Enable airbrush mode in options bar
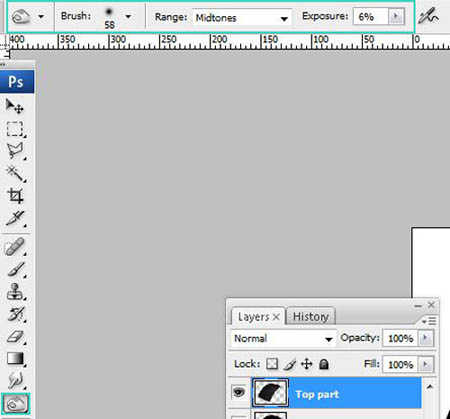The width and height of the screenshot is (450, 419). coord(428,16)
